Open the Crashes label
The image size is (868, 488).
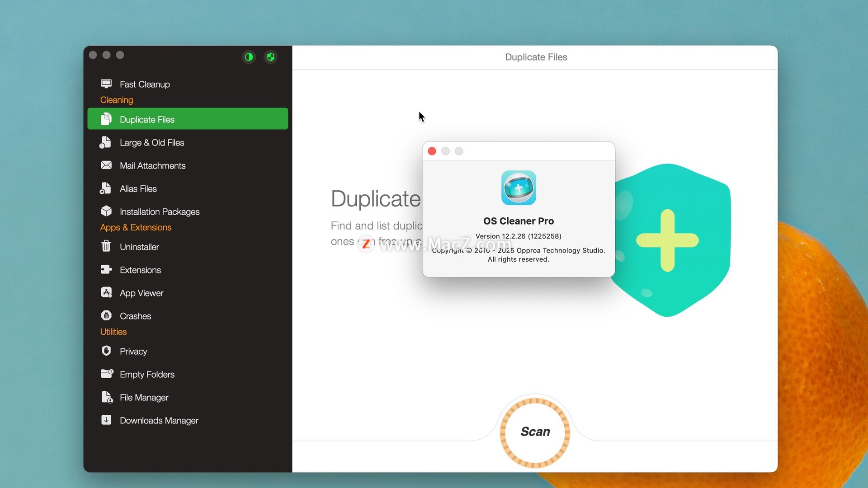[135, 316]
